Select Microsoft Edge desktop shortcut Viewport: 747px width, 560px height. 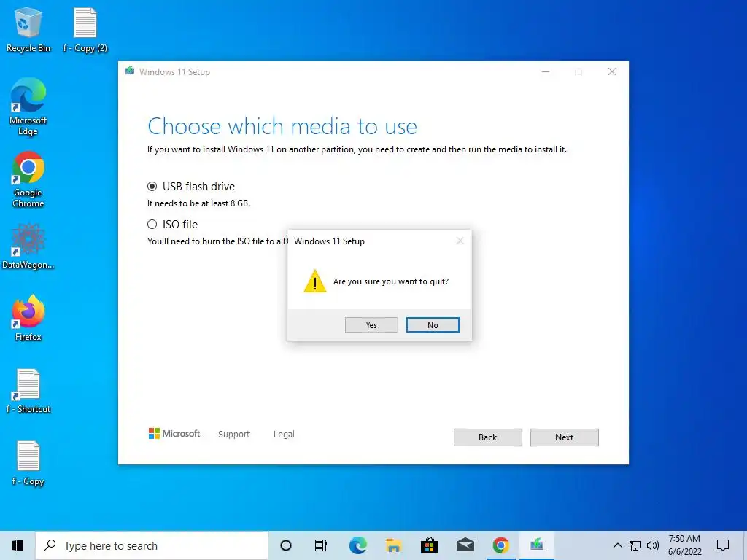[x=28, y=106]
